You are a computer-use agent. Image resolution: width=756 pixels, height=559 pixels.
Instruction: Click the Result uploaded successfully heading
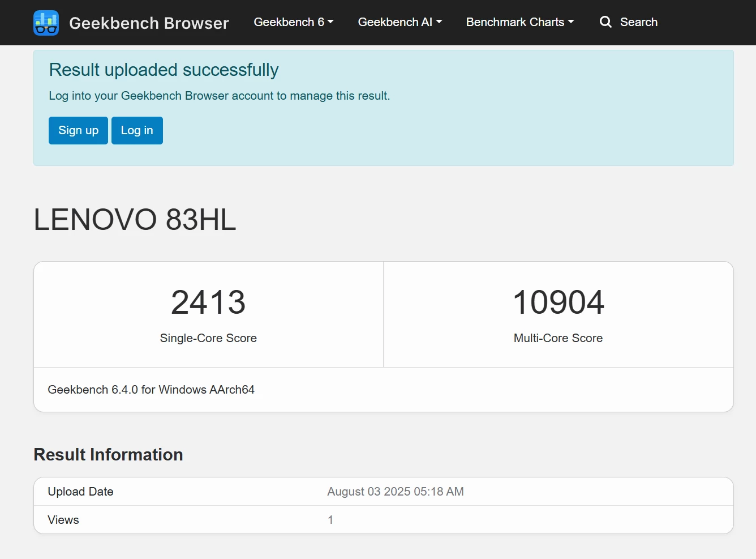point(164,70)
